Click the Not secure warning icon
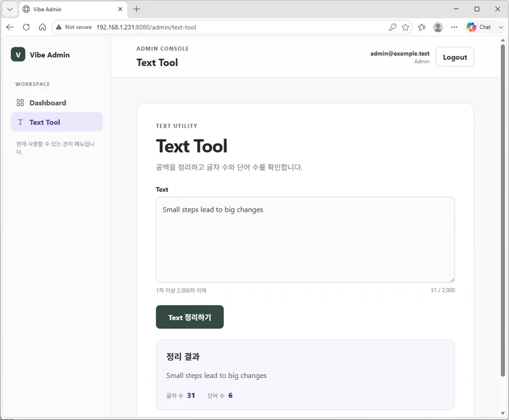This screenshot has height=420, width=509. click(x=59, y=27)
